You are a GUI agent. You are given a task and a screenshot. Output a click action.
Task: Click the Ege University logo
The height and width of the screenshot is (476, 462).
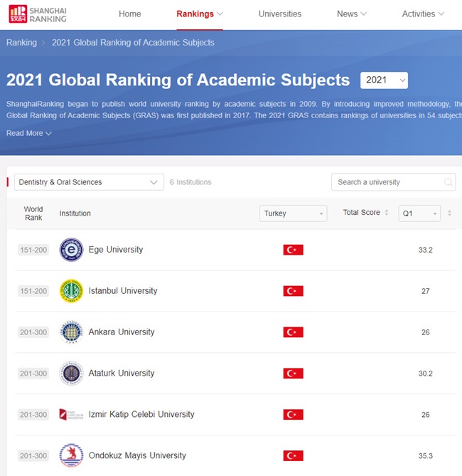coord(71,250)
